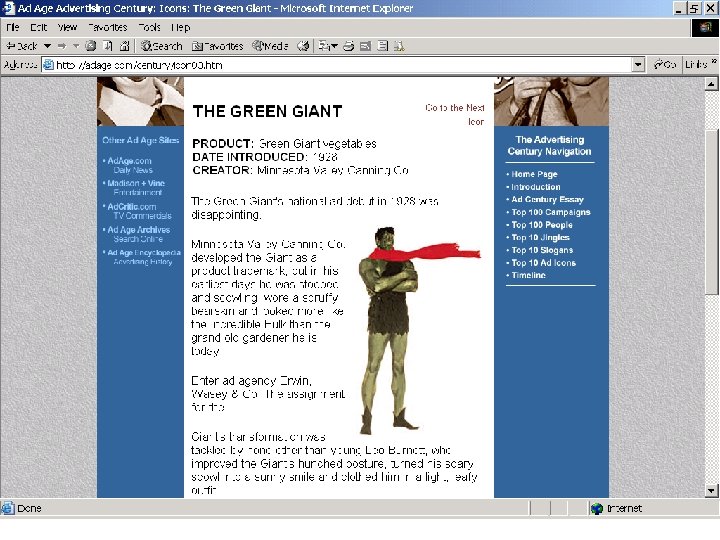Click the PRODUCT label text
Image resolution: width=720 pixels, height=540 pixels.
(x=223, y=144)
